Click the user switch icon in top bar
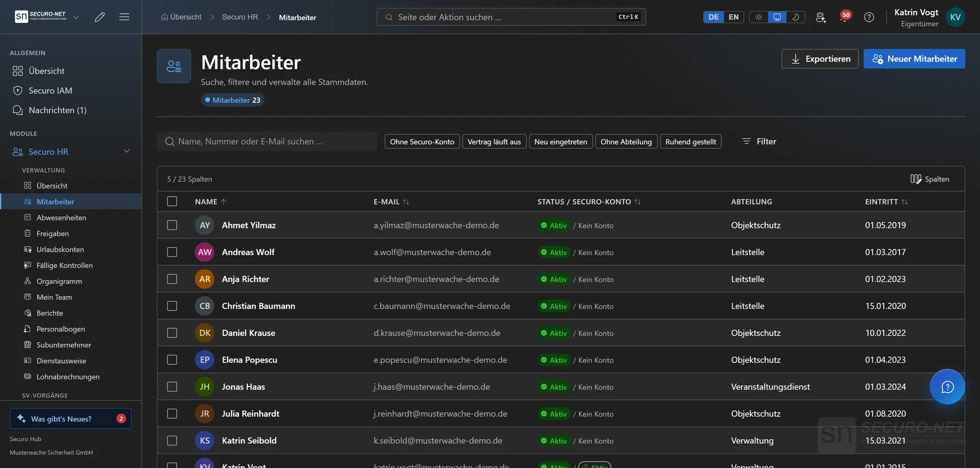Image resolution: width=980 pixels, height=468 pixels. point(821,17)
